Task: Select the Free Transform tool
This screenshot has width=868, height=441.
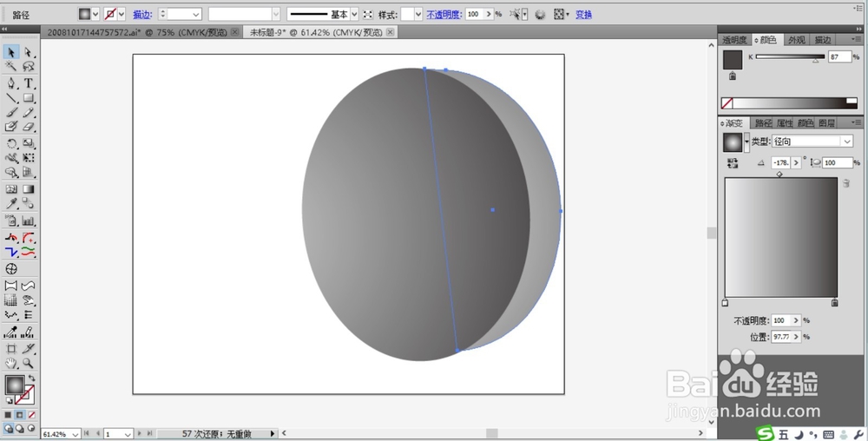Action: tap(29, 158)
